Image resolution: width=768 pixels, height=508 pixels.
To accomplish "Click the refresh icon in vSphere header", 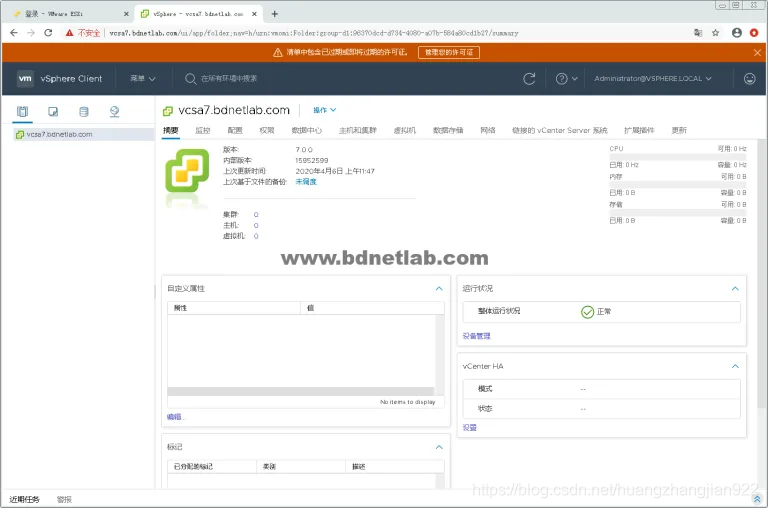I will click(529, 78).
